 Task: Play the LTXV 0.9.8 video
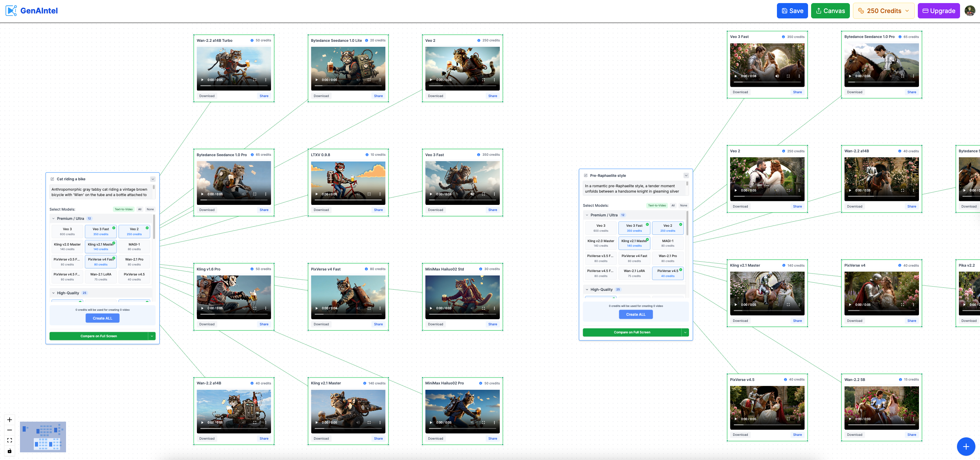pyautogui.click(x=317, y=194)
